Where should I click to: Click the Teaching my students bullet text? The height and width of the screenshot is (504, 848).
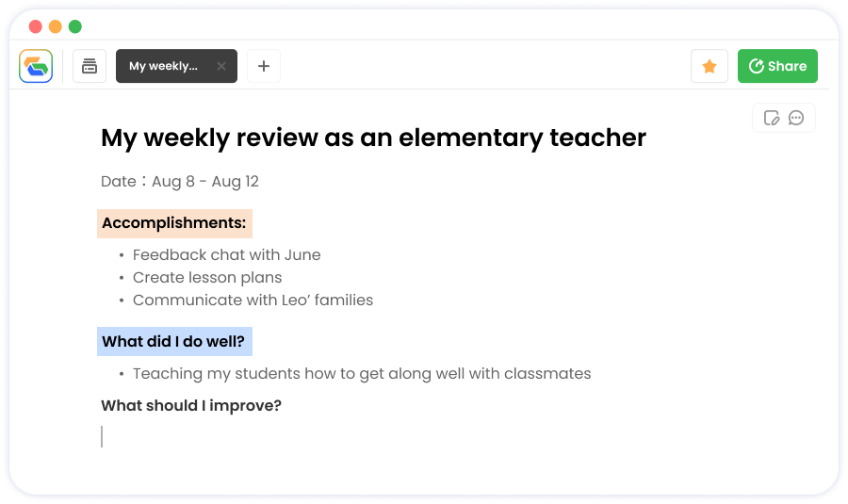tap(362, 374)
